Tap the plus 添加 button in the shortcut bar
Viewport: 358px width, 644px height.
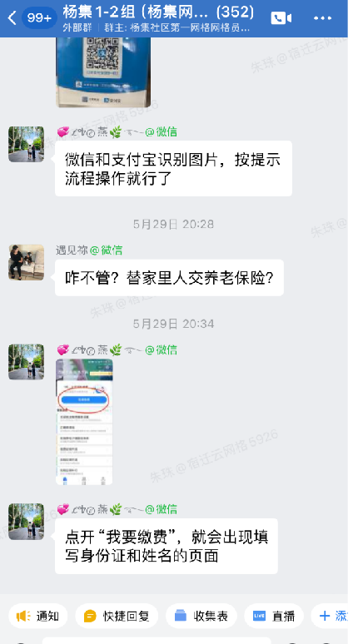point(332,616)
